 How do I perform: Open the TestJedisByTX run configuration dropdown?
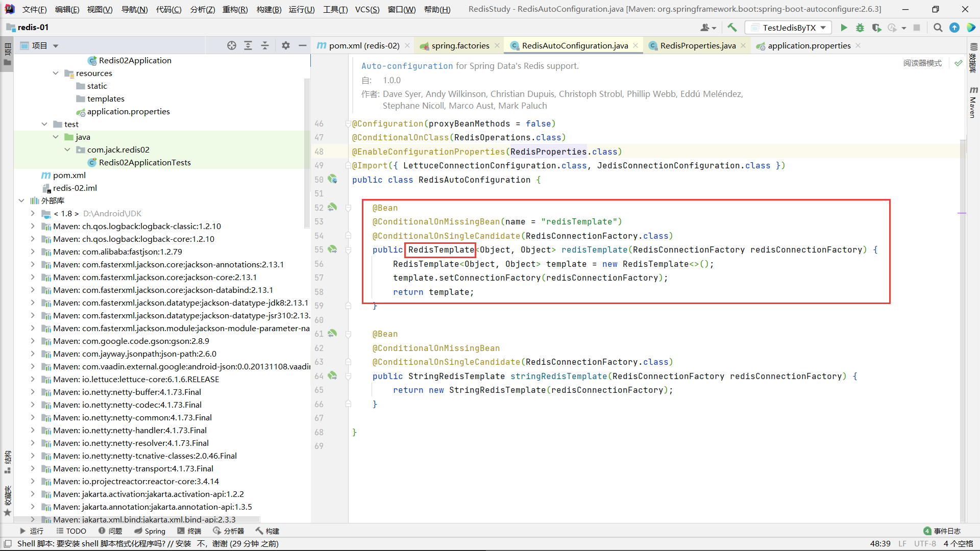click(x=789, y=28)
